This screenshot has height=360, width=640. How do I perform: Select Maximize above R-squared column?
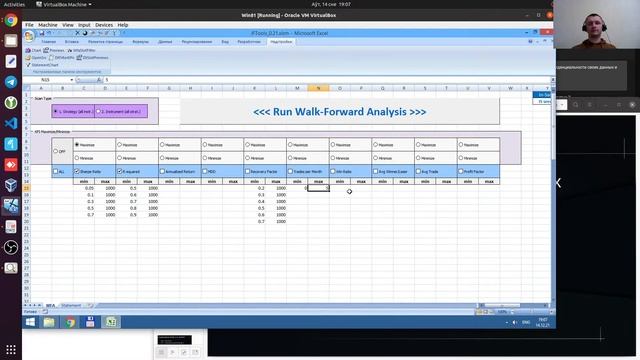pos(120,144)
